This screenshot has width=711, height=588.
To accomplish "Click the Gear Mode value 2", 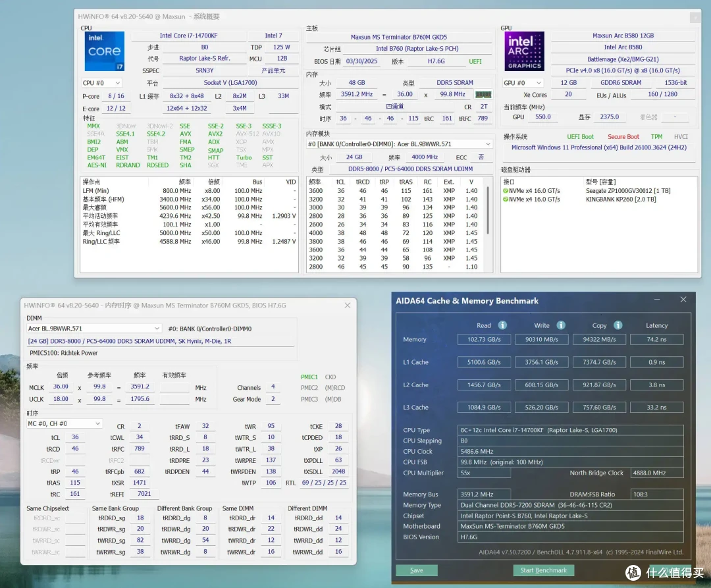I will coord(273,399).
